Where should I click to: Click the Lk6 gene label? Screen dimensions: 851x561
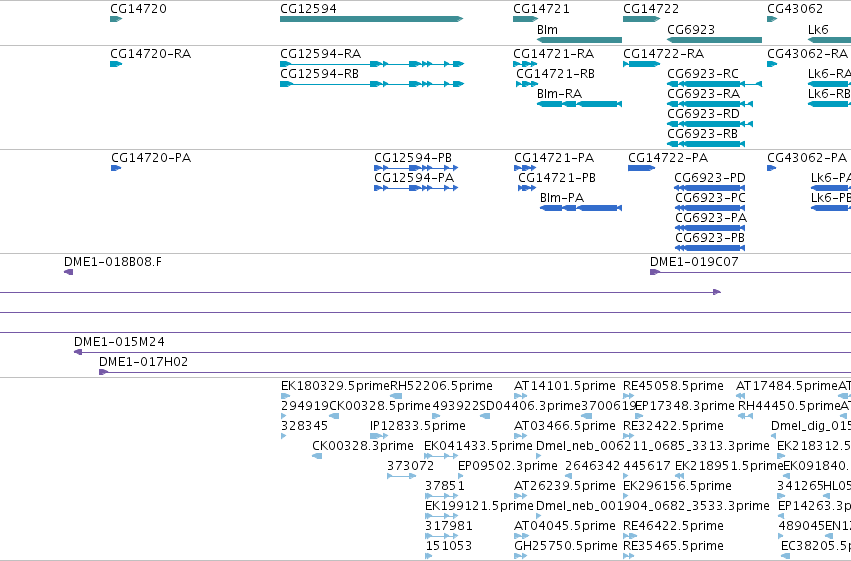click(818, 29)
